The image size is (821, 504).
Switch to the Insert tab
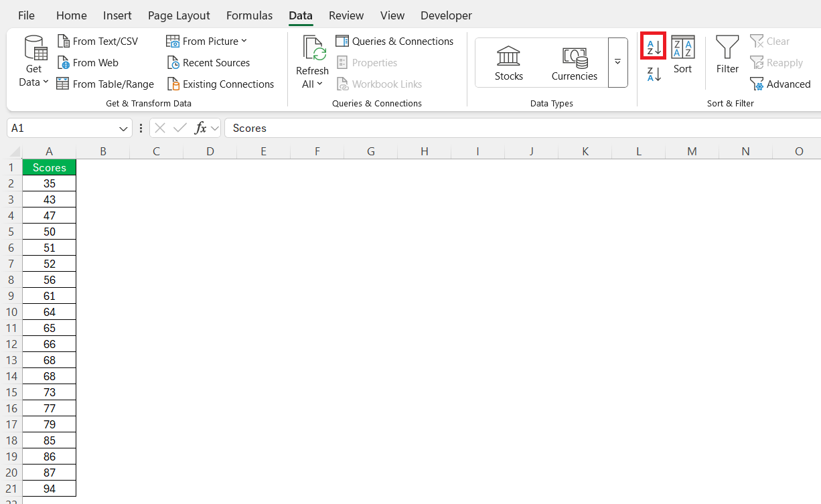(x=117, y=15)
